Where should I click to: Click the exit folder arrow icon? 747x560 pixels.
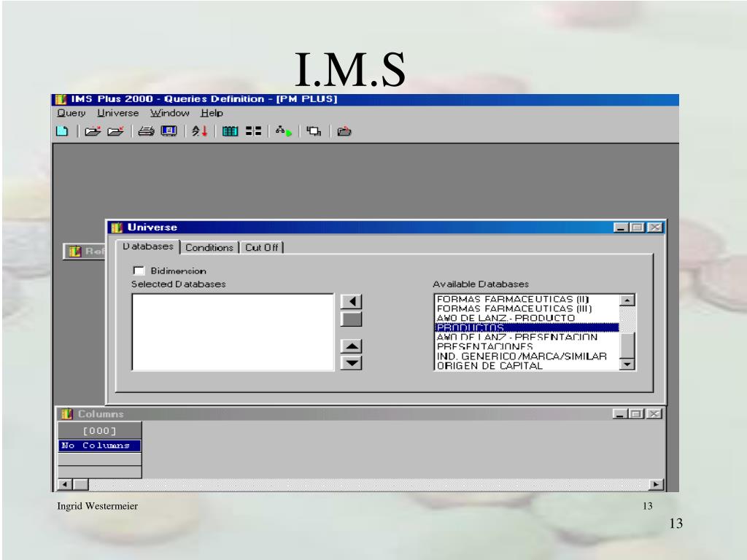[x=344, y=131]
